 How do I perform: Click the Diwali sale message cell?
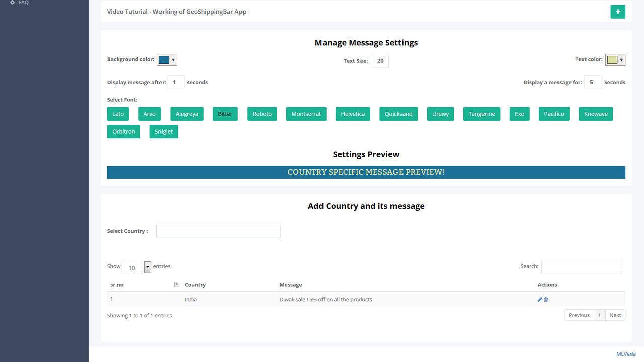click(x=326, y=299)
